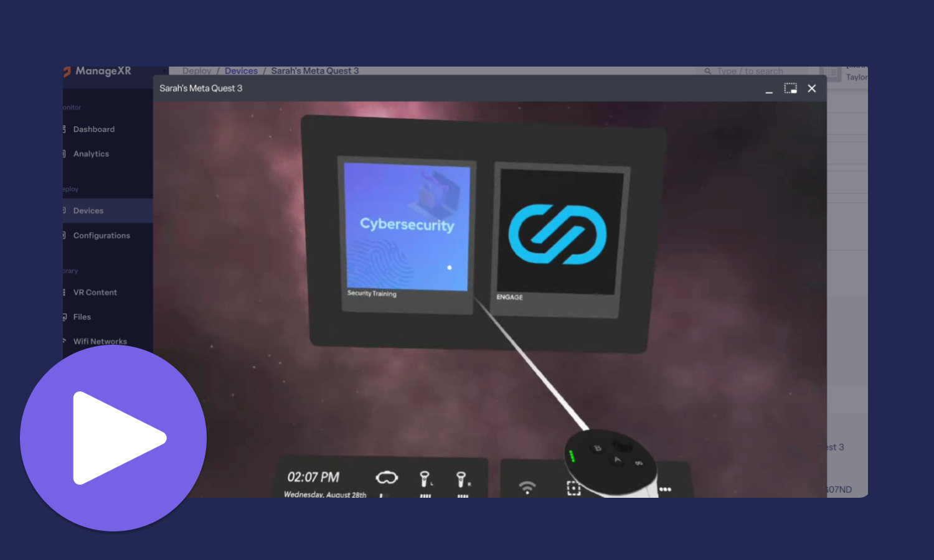Launch the Cybersecurity Security Training app tile
The image size is (934, 560).
[407, 235]
